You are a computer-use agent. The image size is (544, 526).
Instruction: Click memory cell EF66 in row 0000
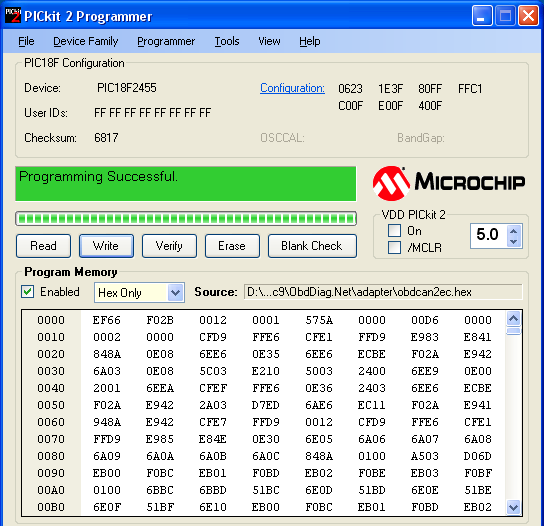pyautogui.click(x=107, y=320)
